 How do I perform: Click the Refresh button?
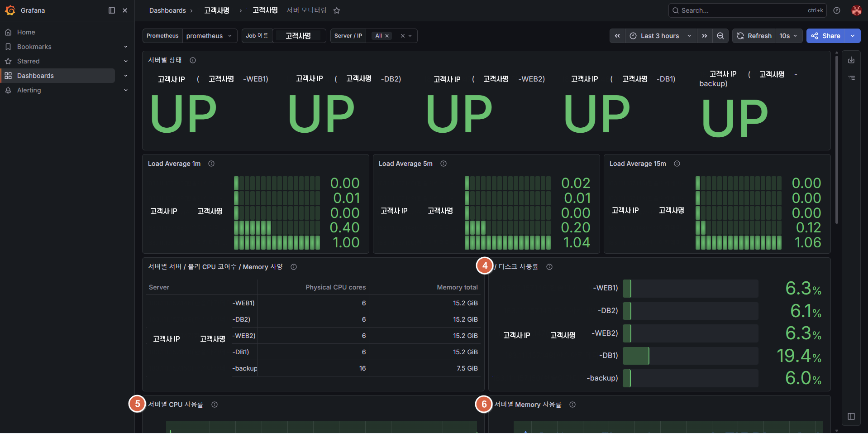click(754, 36)
